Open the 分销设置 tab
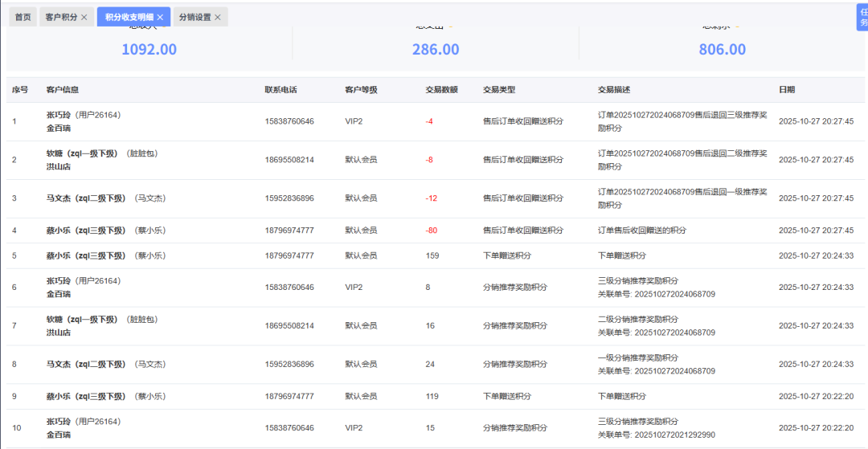This screenshot has width=868, height=449. click(x=194, y=17)
